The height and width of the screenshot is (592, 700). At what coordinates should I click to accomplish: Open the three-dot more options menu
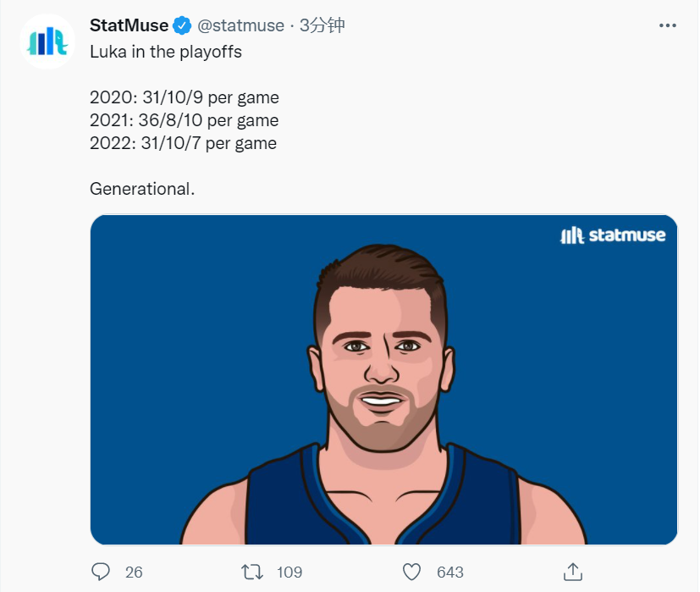click(x=667, y=25)
